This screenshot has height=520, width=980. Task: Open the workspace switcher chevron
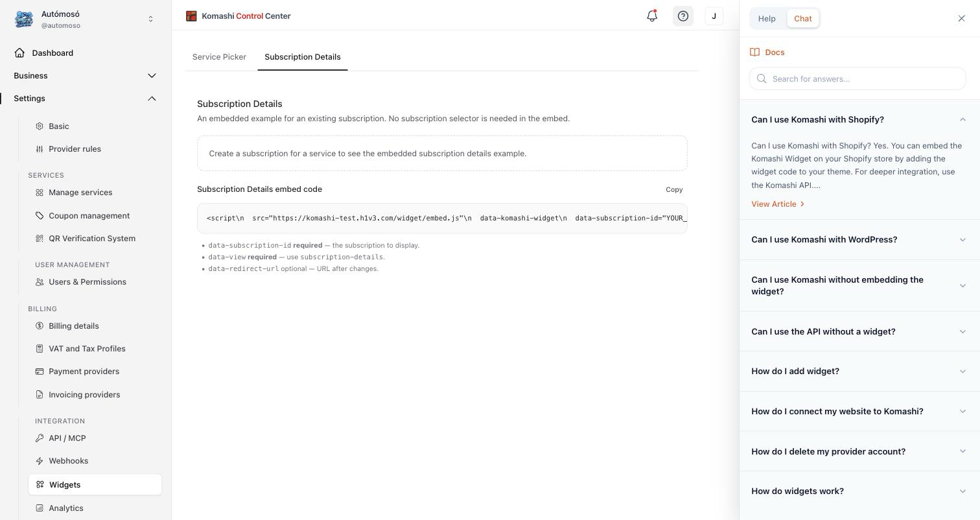coord(151,19)
